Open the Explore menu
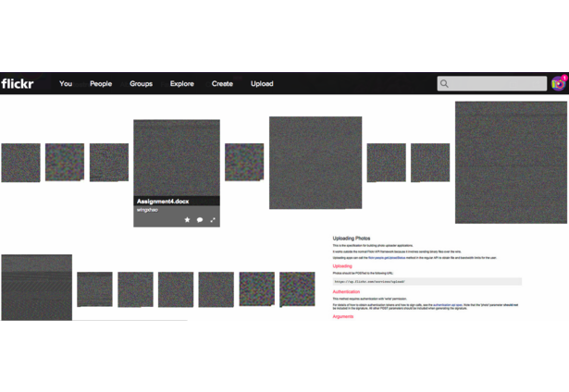 tap(182, 84)
